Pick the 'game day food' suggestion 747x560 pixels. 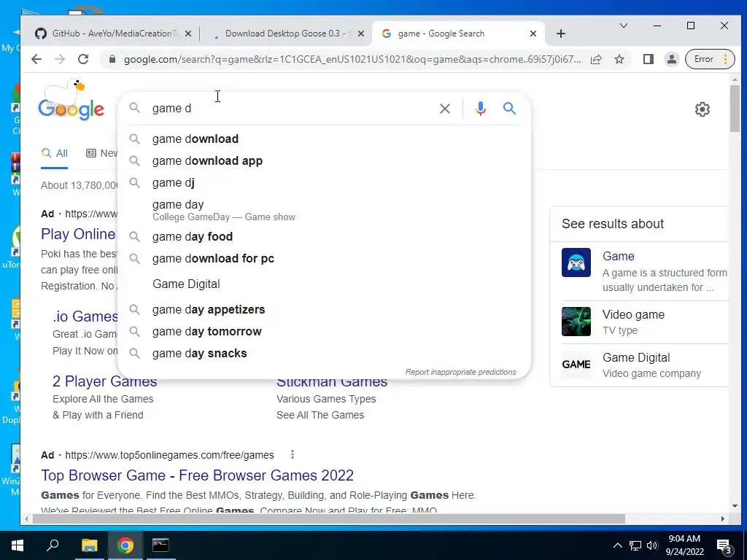(x=324, y=237)
